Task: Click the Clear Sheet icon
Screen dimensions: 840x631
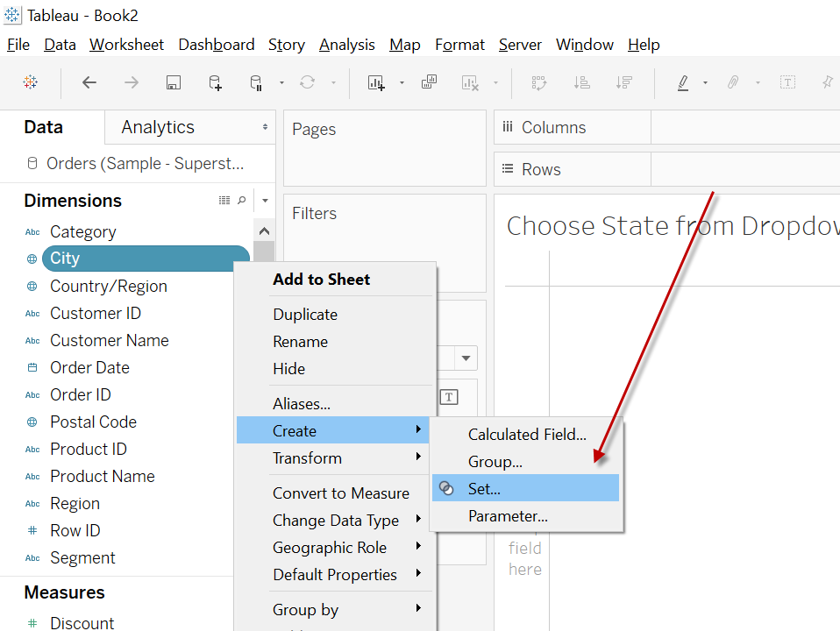Action: click(x=470, y=83)
